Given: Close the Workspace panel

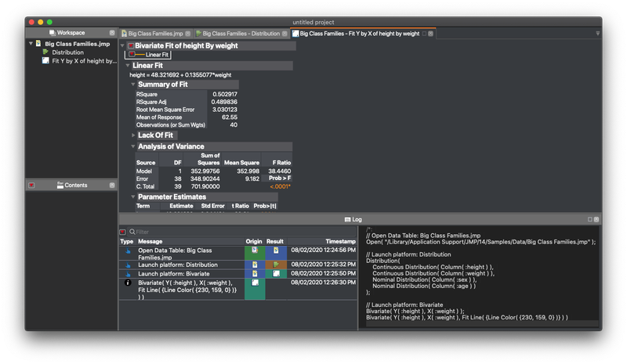Looking at the screenshot, I should pos(112,33).
